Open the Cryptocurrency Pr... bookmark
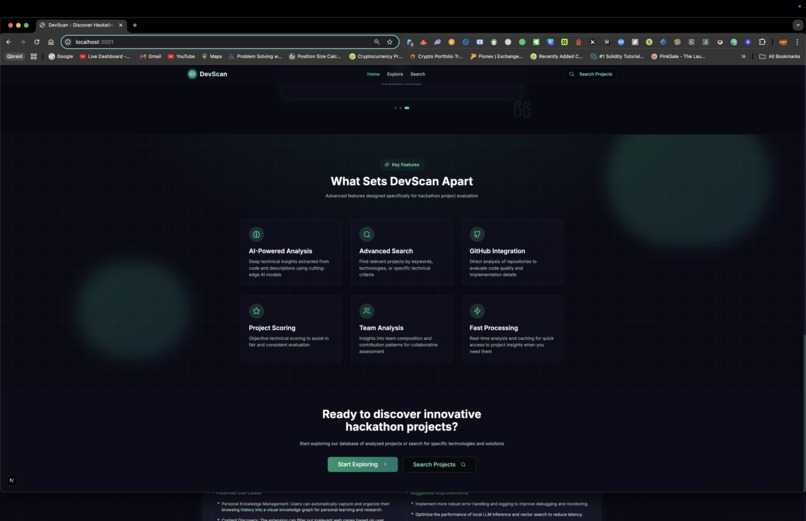806x521 pixels. tap(376, 57)
